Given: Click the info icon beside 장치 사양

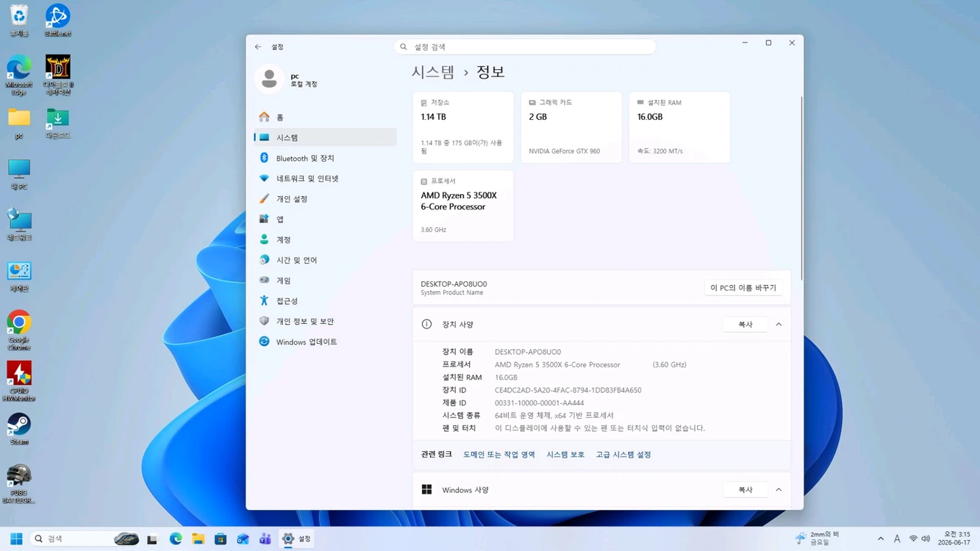Looking at the screenshot, I should click(x=426, y=324).
